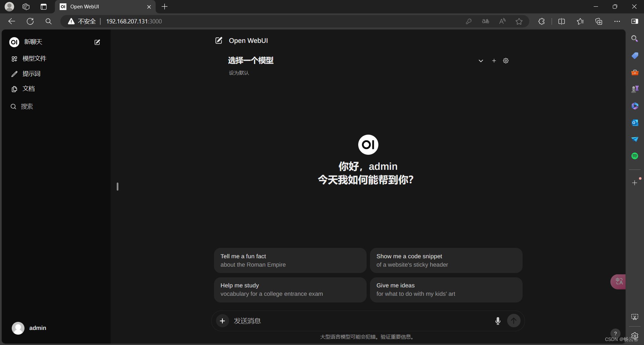Open the Edge sidebar tools briefcase icon

[635, 72]
